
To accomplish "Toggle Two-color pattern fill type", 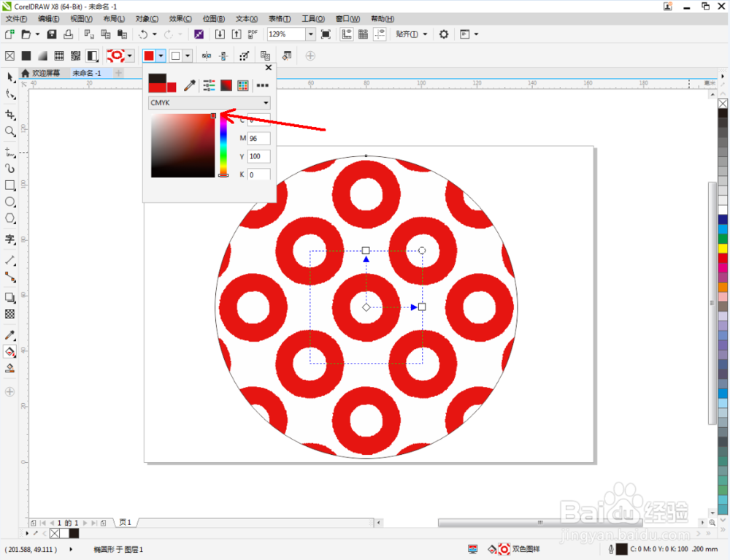I will tap(92, 56).
